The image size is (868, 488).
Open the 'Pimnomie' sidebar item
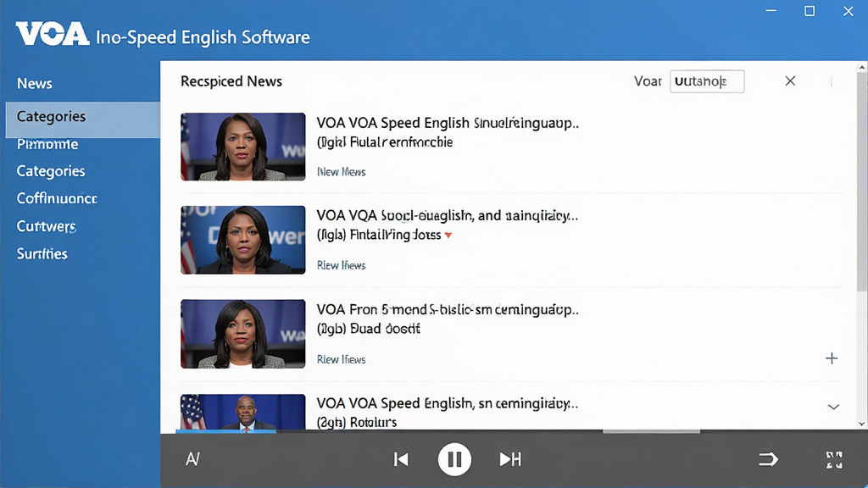tap(47, 144)
